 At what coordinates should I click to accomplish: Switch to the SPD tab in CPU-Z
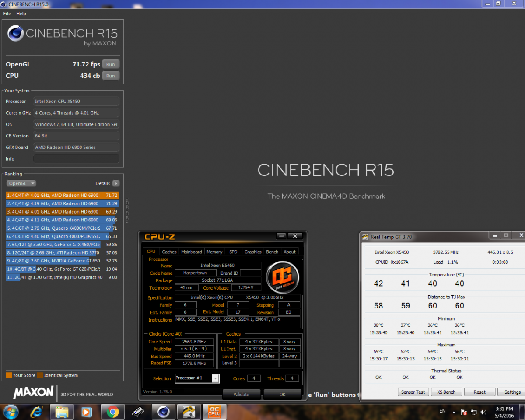233,252
